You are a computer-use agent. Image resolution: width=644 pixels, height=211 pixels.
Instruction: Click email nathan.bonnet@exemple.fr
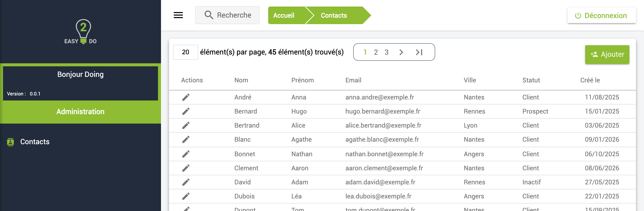(x=384, y=154)
